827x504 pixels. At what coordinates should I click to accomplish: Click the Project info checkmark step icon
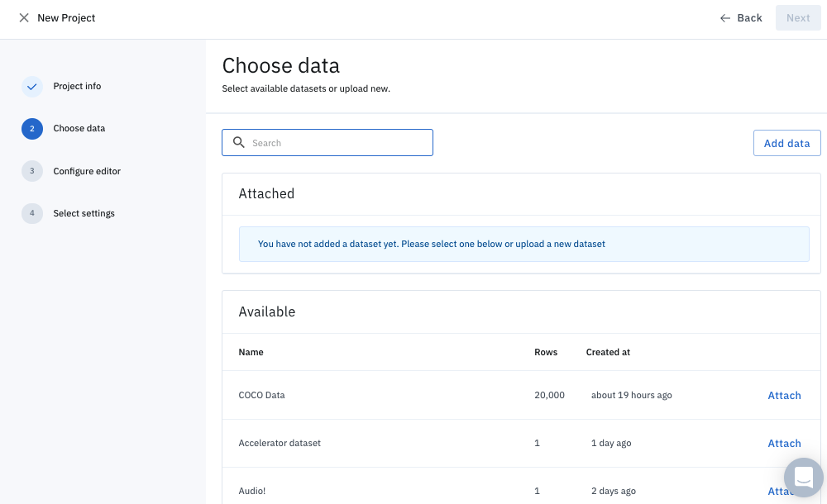coord(32,86)
